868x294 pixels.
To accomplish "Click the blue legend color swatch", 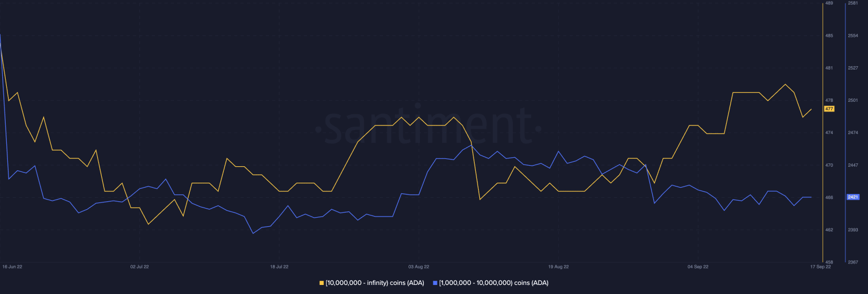I will (x=435, y=283).
